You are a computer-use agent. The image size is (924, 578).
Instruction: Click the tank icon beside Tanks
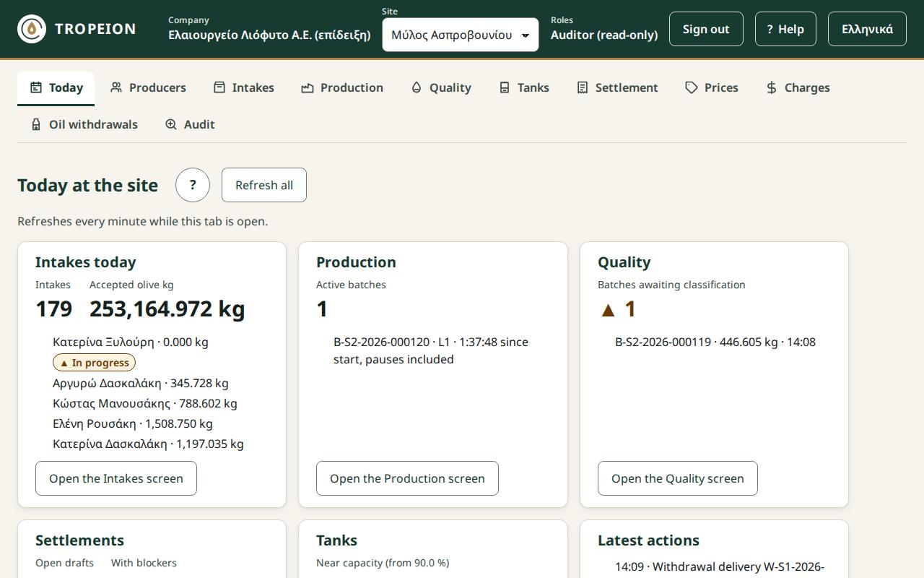point(505,87)
